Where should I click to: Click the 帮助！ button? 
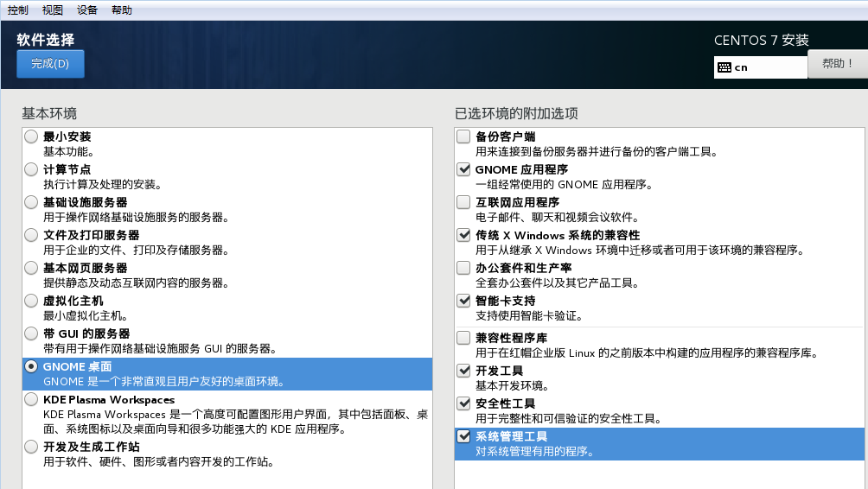click(838, 64)
